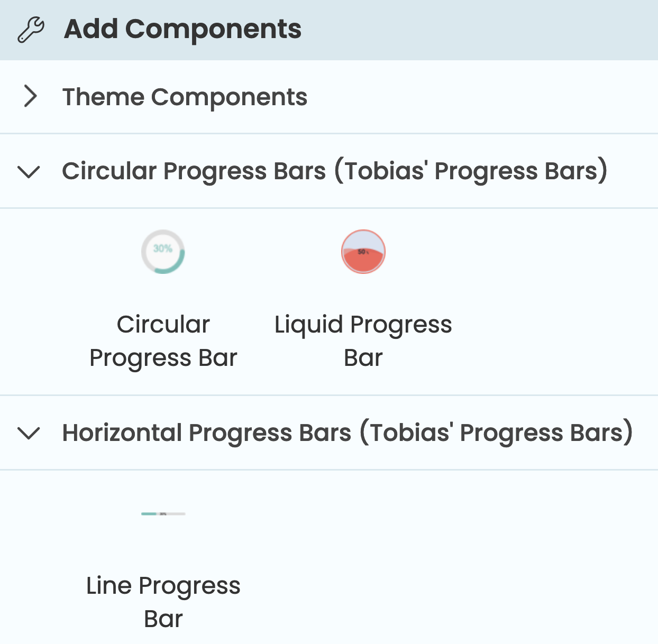Select the Liquid Progress Bar component icon
Screen dimensions: 658x644
point(363,252)
